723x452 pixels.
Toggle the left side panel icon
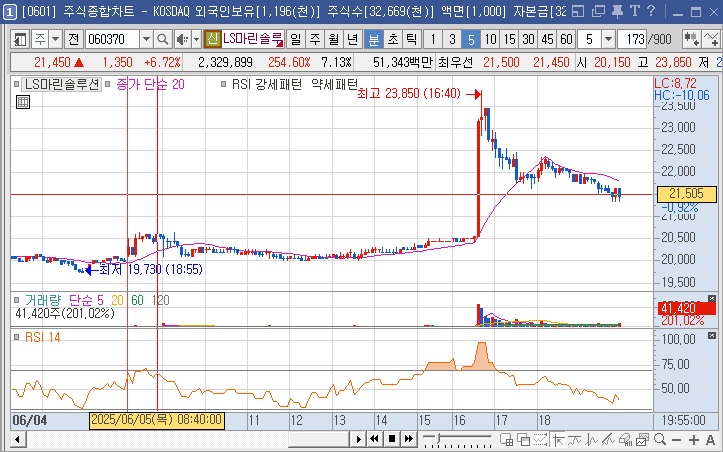(20, 39)
